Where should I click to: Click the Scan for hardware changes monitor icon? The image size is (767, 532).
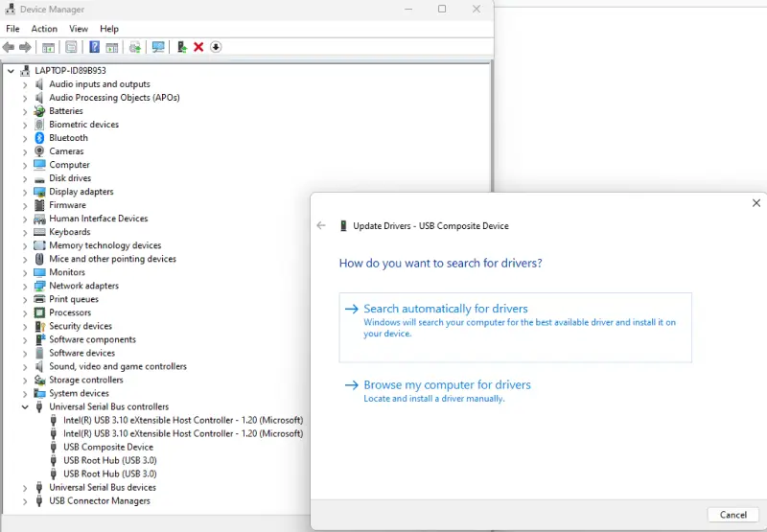pyautogui.click(x=158, y=47)
